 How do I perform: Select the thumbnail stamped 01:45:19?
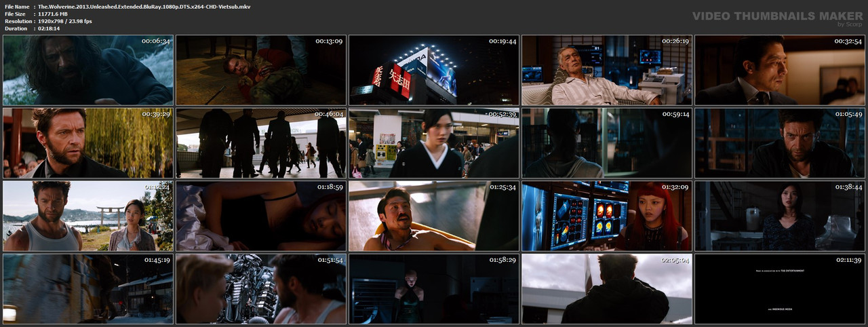[88, 288]
